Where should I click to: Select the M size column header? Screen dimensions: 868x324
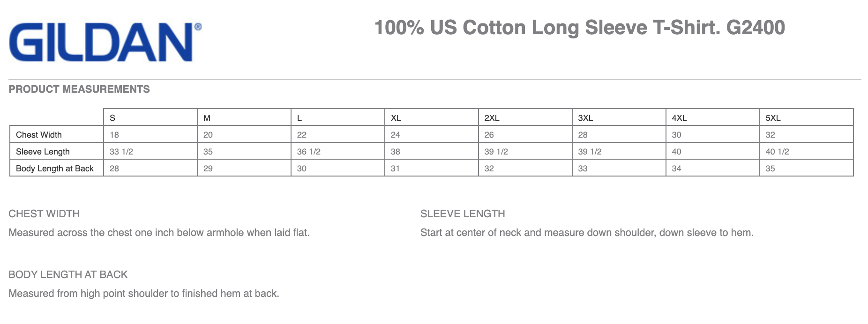pos(244,118)
